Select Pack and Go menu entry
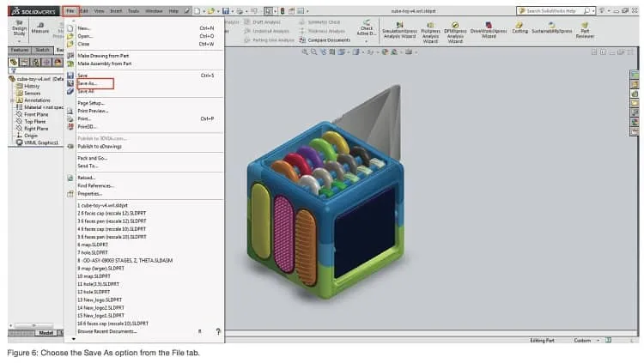644x363 pixels. tap(93, 158)
